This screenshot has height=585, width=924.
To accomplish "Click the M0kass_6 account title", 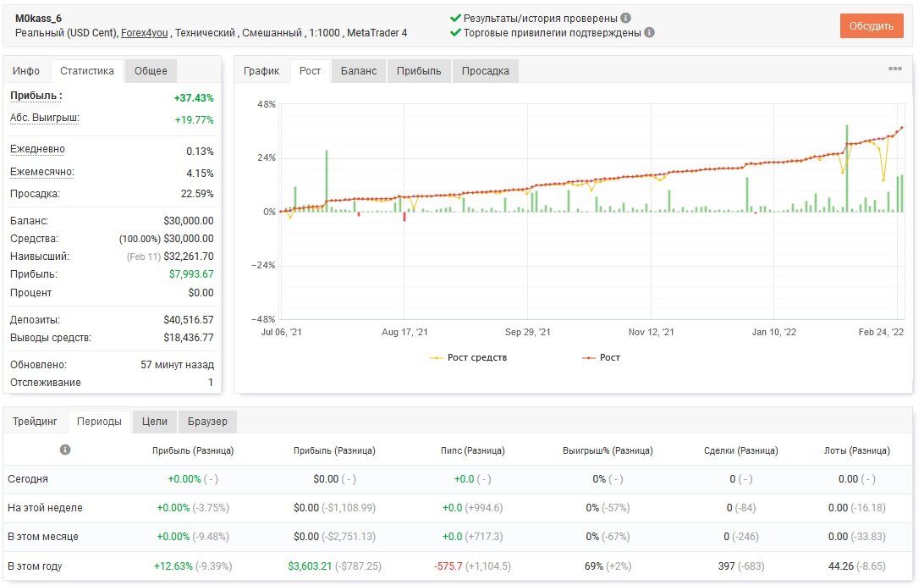I will pyautogui.click(x=38, y=19).
